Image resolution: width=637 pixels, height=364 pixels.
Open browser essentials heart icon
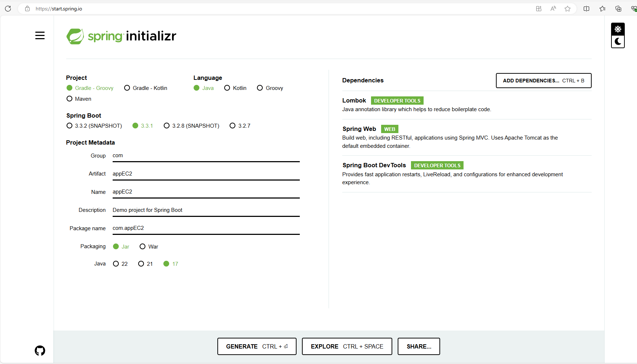coord(634,9)
